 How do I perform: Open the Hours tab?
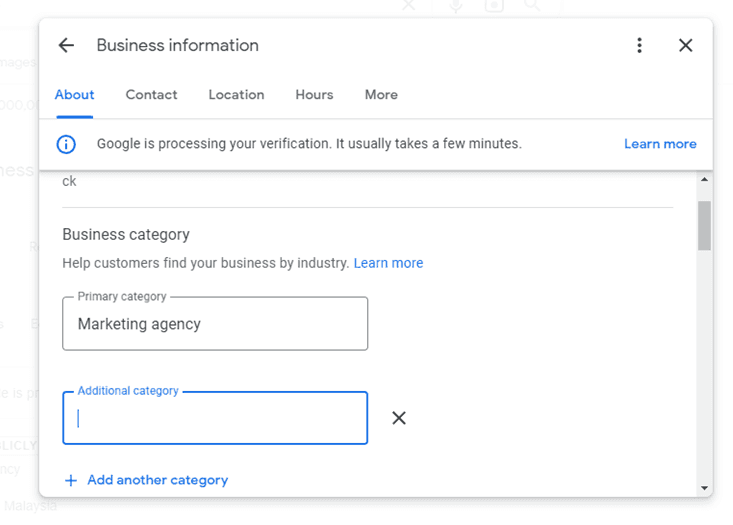coord(314,95)
